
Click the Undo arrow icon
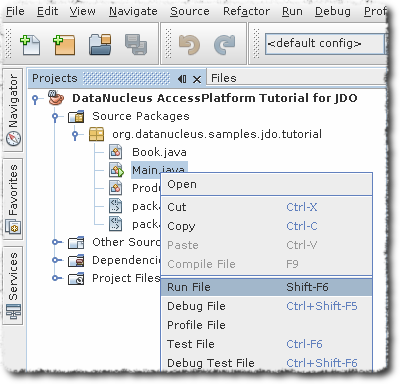tap(189, 45)
